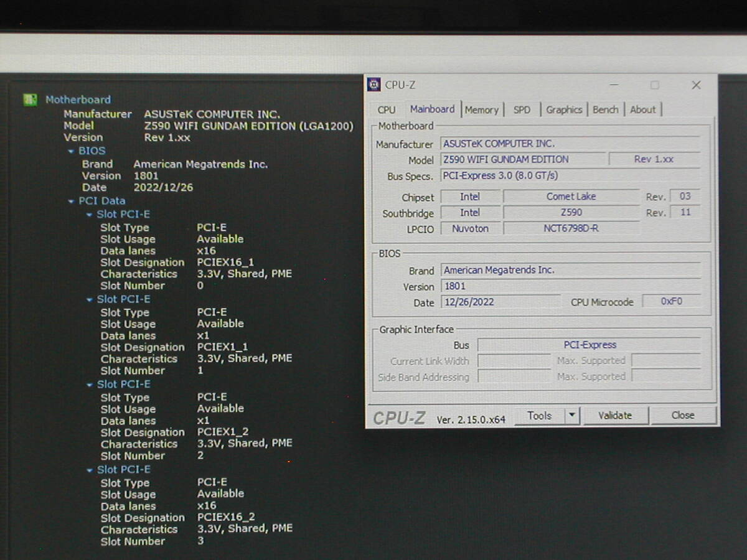Open the About tab
The height and width of the screenshot is (560, 747).
[x=643, y=110]
